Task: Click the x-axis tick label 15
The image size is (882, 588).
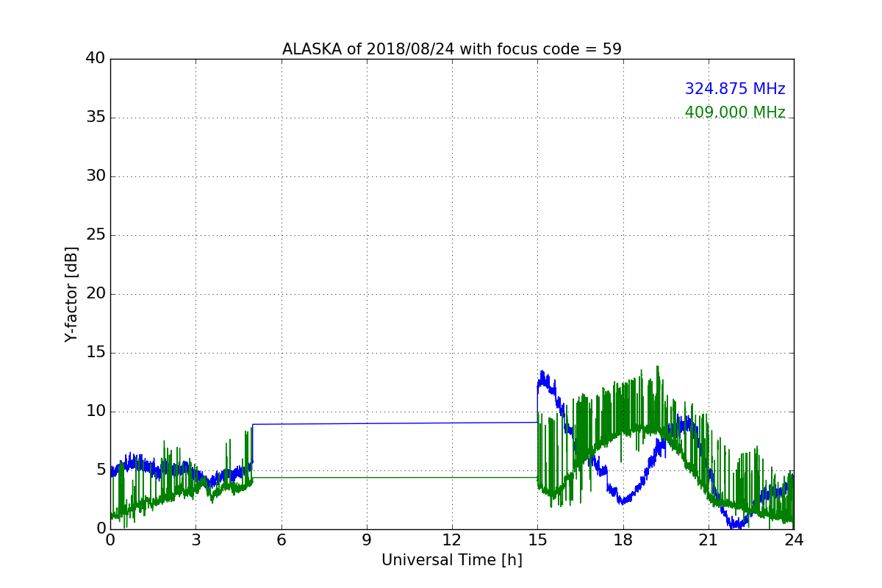Action: click(537, 540)
